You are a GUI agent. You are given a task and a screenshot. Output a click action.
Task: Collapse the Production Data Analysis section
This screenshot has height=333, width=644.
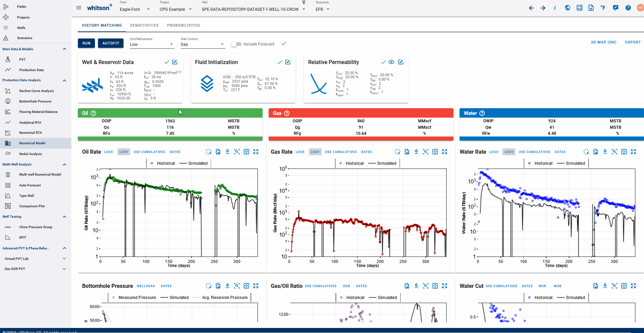click(64, 81)
